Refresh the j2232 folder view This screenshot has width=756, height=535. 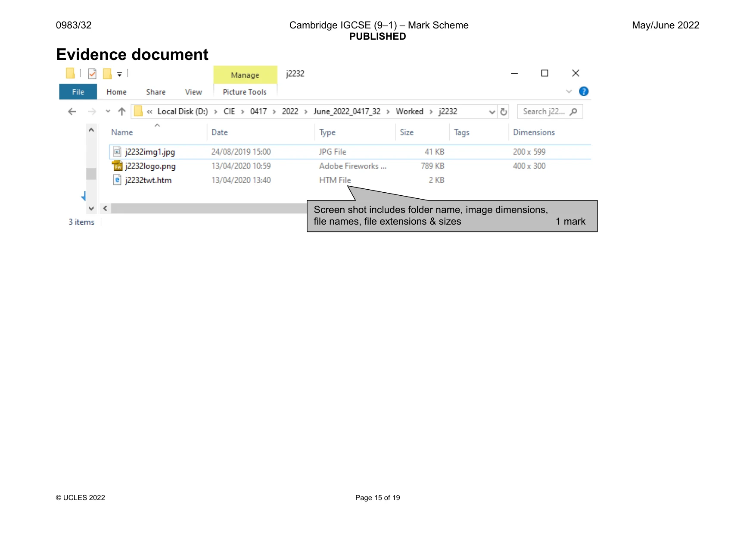(504, 112)
